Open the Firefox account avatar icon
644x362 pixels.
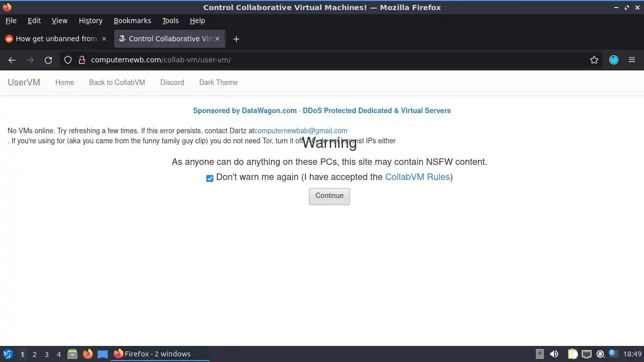(x=614, y=60)
